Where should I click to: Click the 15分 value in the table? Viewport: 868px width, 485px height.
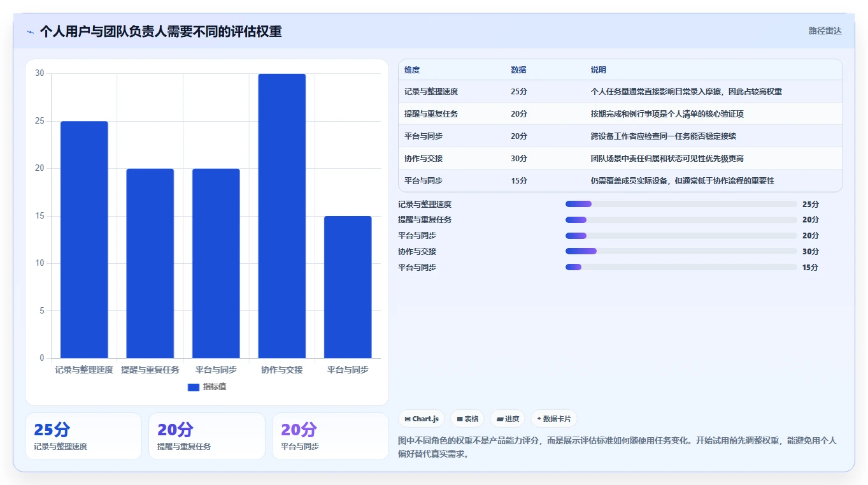tap(519, 181)
